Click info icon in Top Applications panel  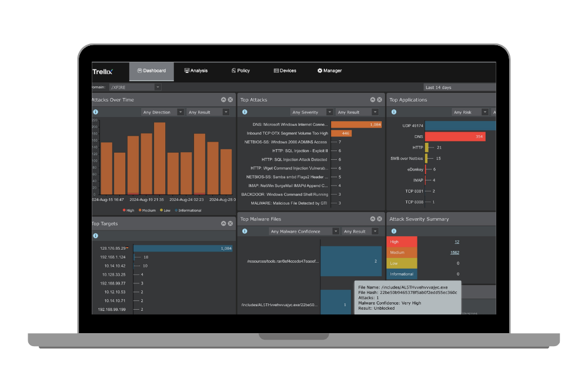coord(394,112)
